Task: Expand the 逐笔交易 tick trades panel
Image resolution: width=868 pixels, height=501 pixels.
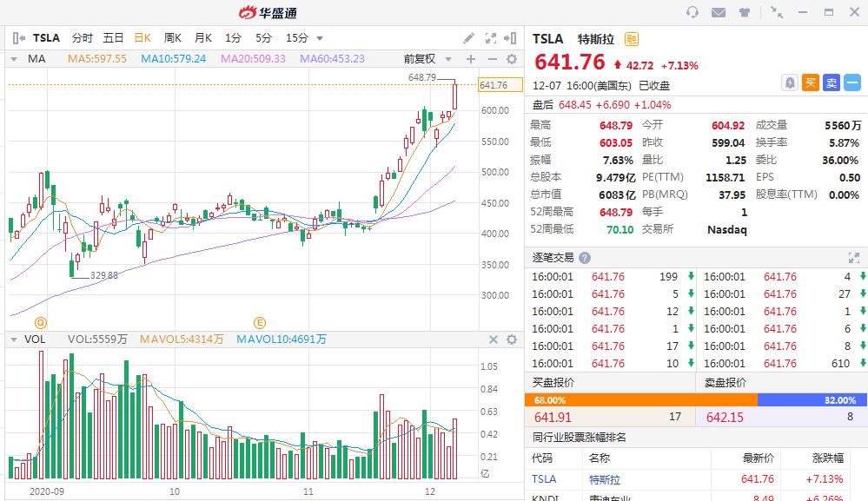Action: (853, 258)
